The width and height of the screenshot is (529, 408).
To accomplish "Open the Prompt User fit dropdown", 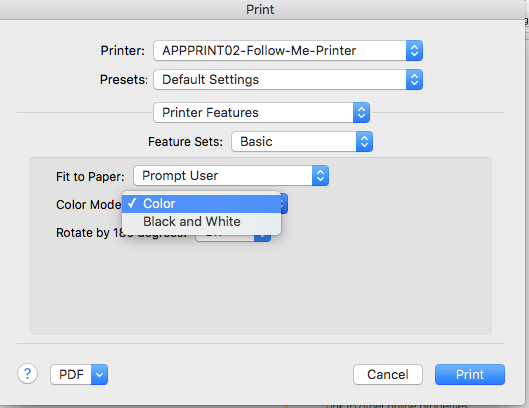I will (x=231, y=175).
